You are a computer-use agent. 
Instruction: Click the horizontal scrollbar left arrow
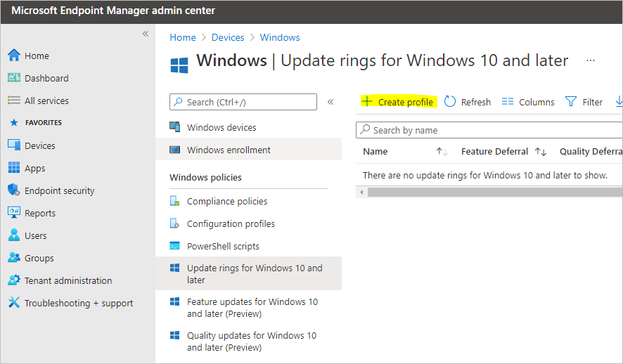click(361, 192)
